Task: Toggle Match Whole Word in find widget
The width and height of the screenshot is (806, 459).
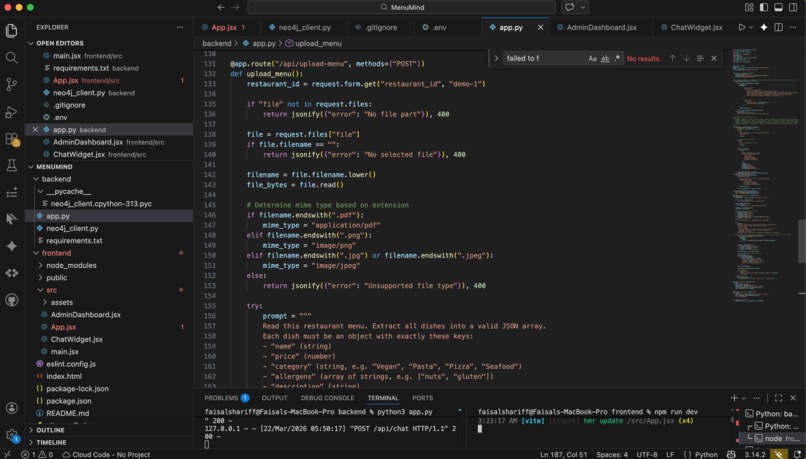Action: [606, 59]
